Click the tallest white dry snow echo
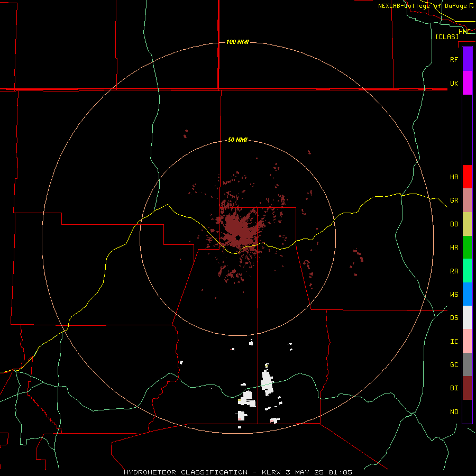Screen dimensions: 476x476 point(267,382)
